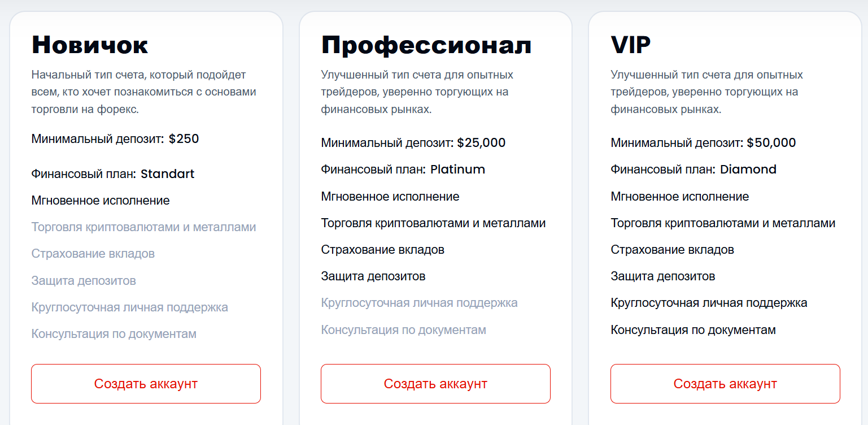Click the Новичок card description text

pos(144,92)
